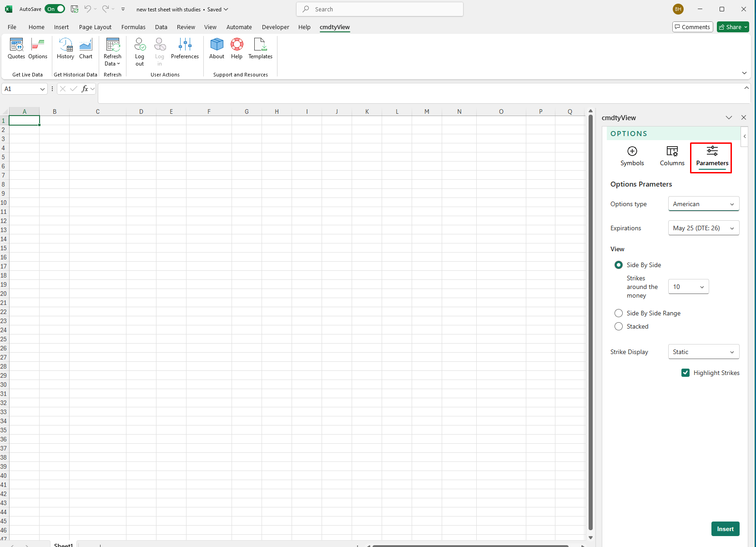The width and height of the screenshot is (756, 547).
Task: Open the Saved file status dropdown
Action: click(x=218, y=9)
